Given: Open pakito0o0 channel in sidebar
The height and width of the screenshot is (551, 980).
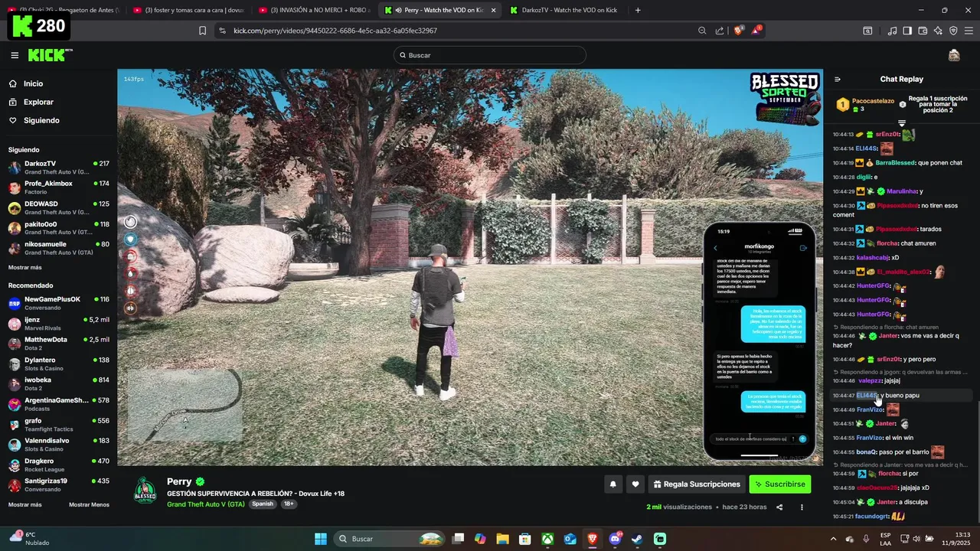Looking at the screenshot, I should coord(59,228).
